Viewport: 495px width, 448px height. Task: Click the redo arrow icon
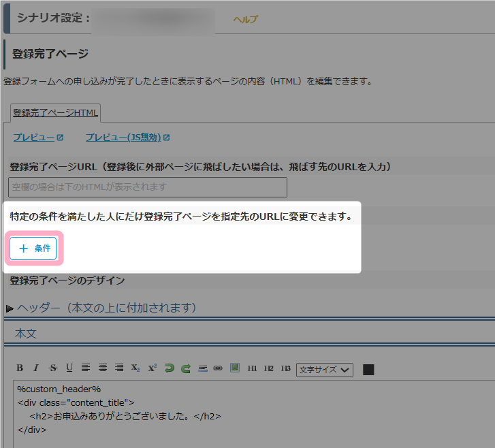pos(185,368)
